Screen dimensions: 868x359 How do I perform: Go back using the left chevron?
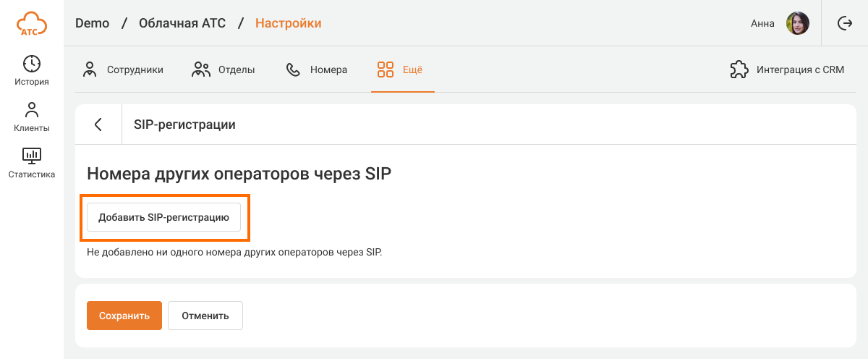98,124
